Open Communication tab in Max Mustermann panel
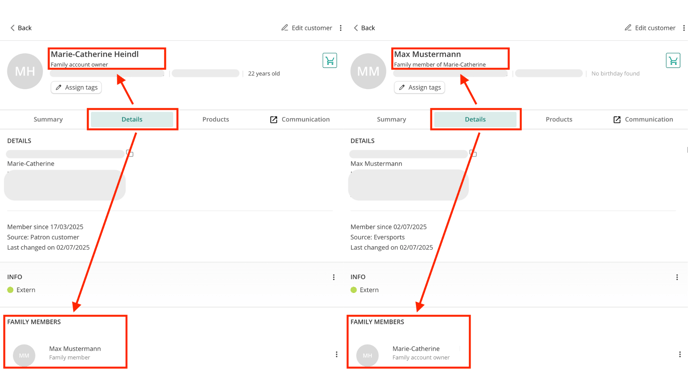688x387 pixels. coord(643,119)
